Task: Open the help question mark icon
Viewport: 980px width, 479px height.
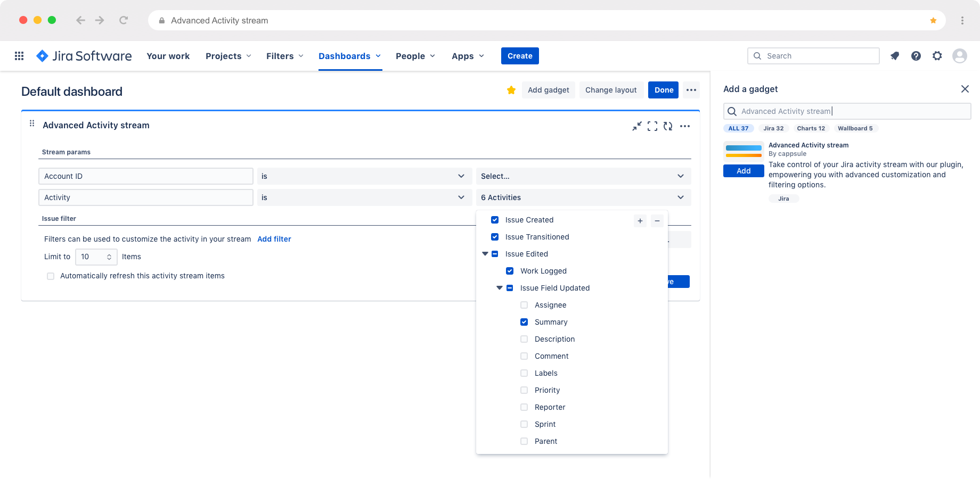Action: 916,56
